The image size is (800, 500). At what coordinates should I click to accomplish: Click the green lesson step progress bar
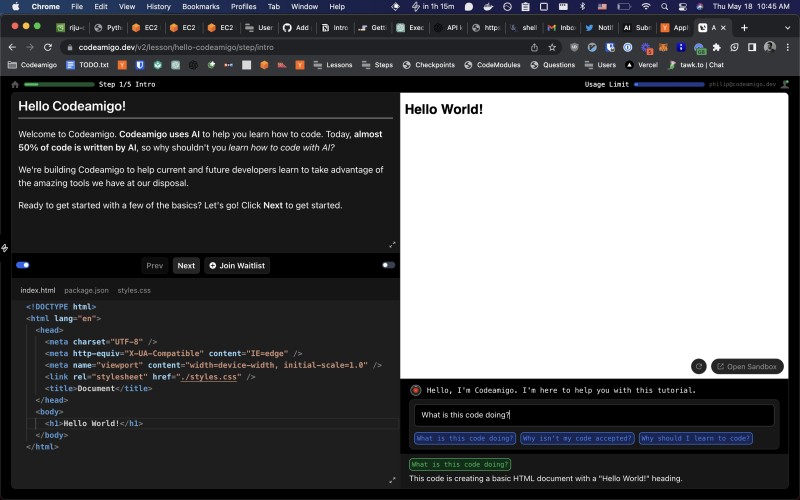tap(59, 85)
